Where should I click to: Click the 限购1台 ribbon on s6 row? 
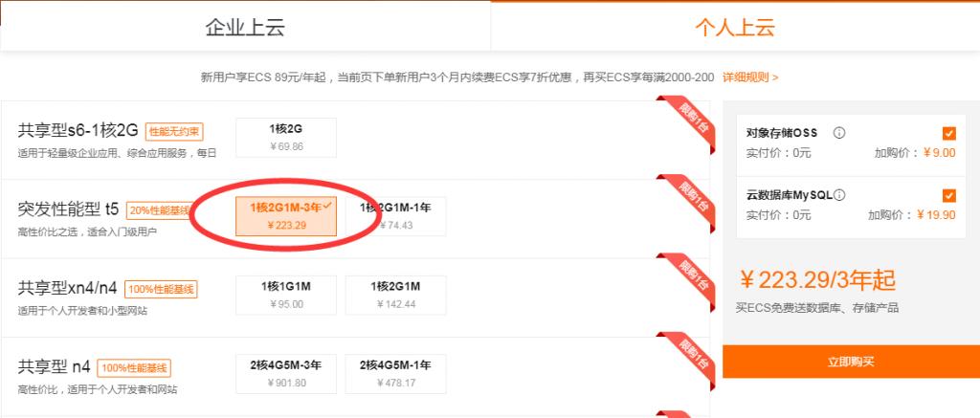coord(691,122)
